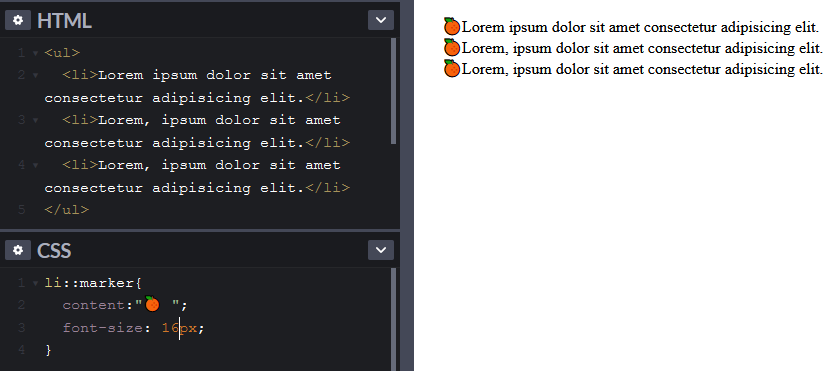This screenshot has height=371, width=838.
Task: Click the HTML editor vertical scrollbar
Action: tap(393, 91)
